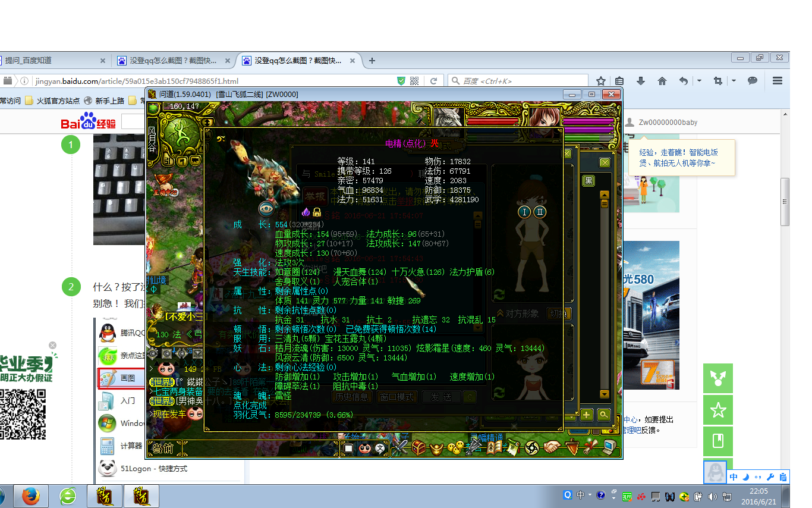Select the round II badge on character
The height and width of the screenshot is (508, 812).
(x=540, y=212)
